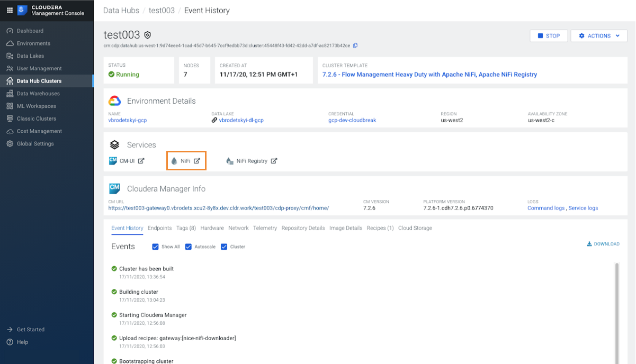This screenshot has height=364, width=636.
Task: Click the test003 breadcrumb link
Action: (162, 11)
